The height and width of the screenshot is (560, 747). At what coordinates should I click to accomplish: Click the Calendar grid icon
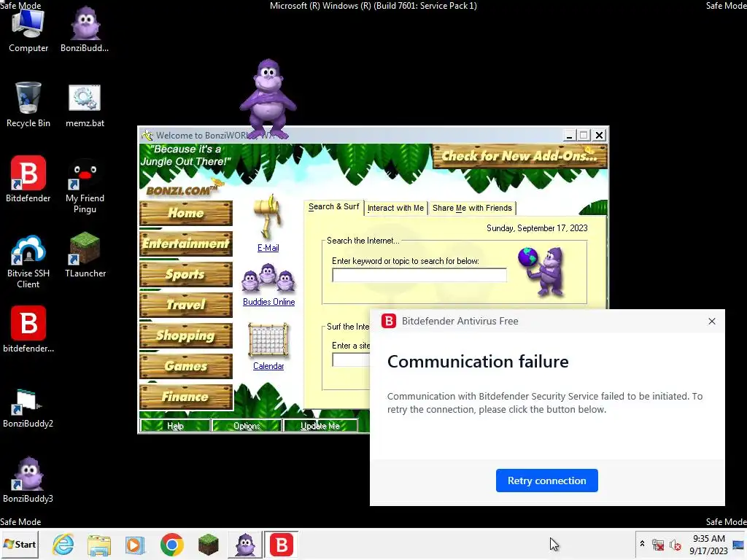pos(268,340)
